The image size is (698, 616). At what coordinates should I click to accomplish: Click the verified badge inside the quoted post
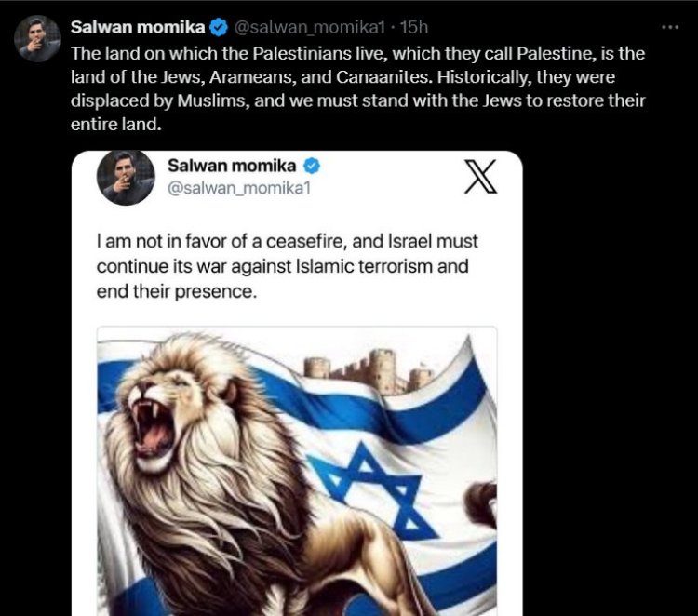(314, 167)
